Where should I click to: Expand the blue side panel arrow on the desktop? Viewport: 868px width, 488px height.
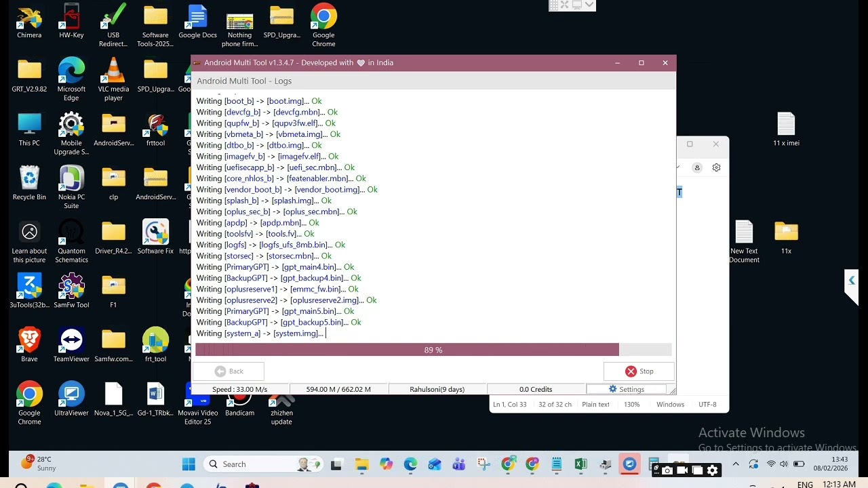(x=852, y=281)
